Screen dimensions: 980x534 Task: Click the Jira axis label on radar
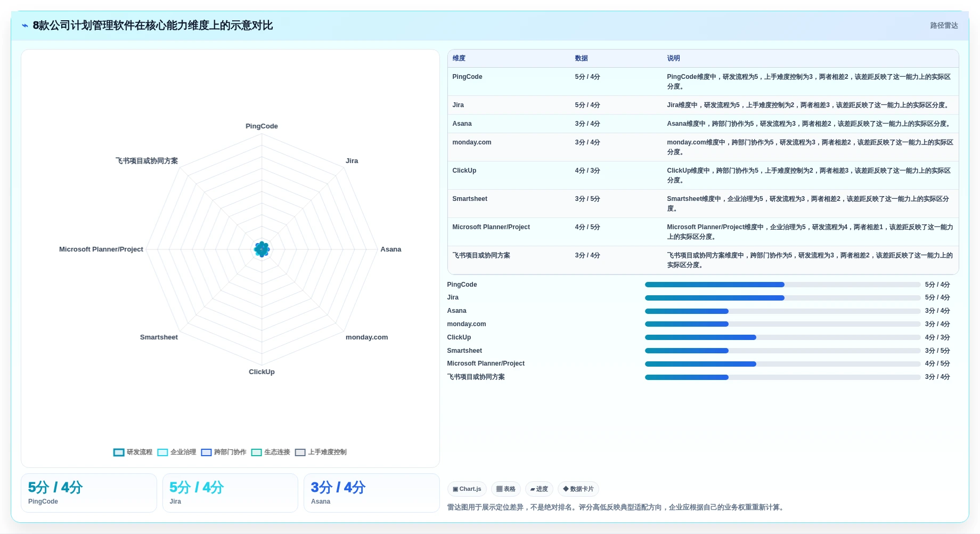352,161
